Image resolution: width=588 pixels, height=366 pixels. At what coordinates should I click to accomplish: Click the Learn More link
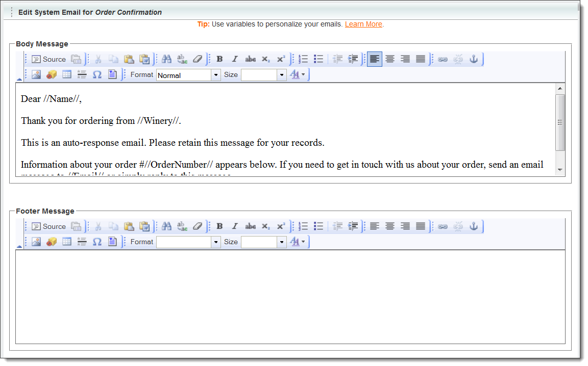363,24
